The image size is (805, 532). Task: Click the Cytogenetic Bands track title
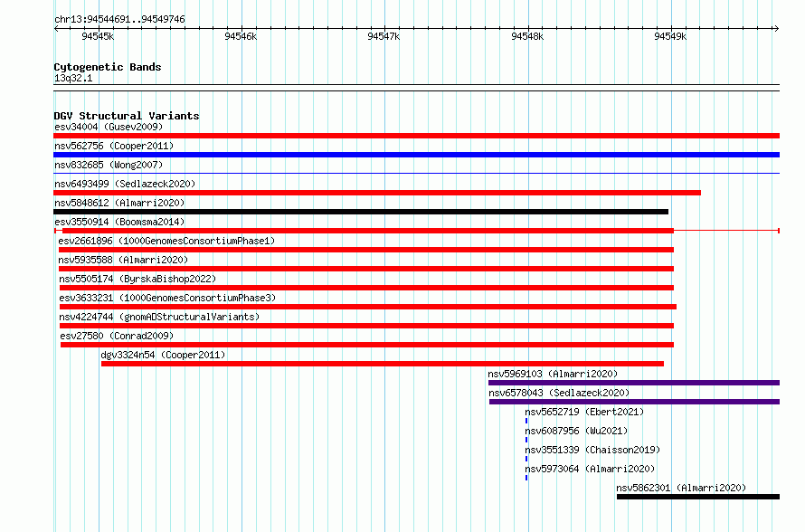point(108,67)
